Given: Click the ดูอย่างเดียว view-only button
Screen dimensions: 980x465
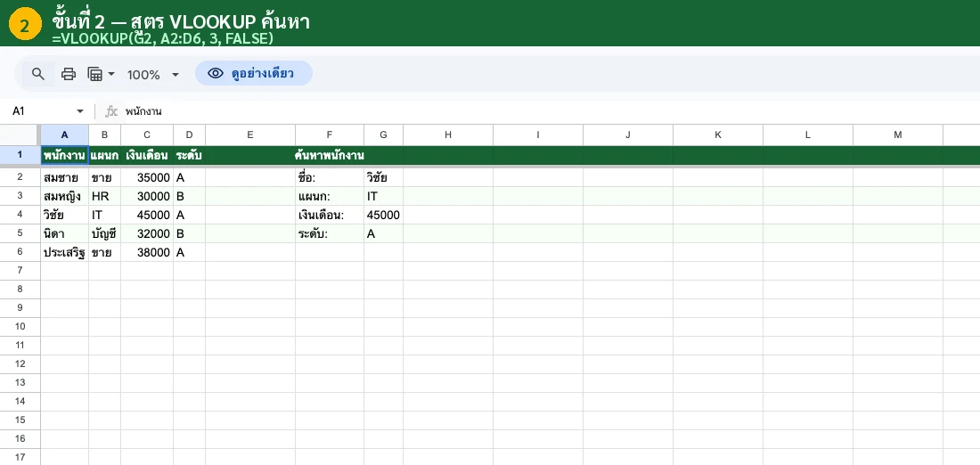Looking at the screenshot, I should tap(254, 74).
